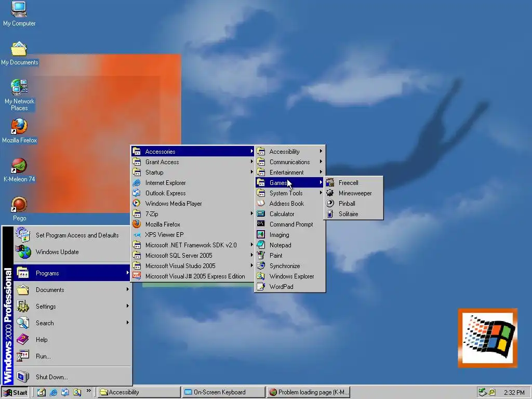Open Command Prompt from Accessories
This screenshot has height=399, width=532.
(x=290, y=224)
